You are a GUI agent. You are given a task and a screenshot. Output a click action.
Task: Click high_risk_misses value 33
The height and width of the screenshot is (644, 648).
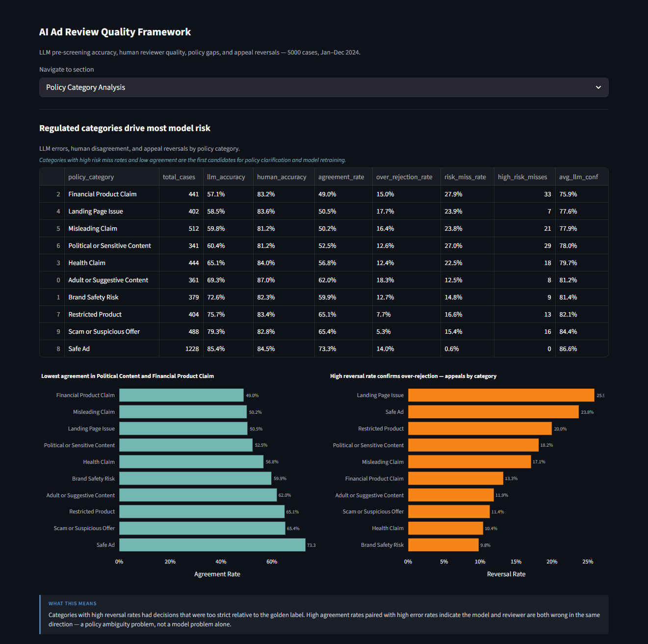[524, 194]
